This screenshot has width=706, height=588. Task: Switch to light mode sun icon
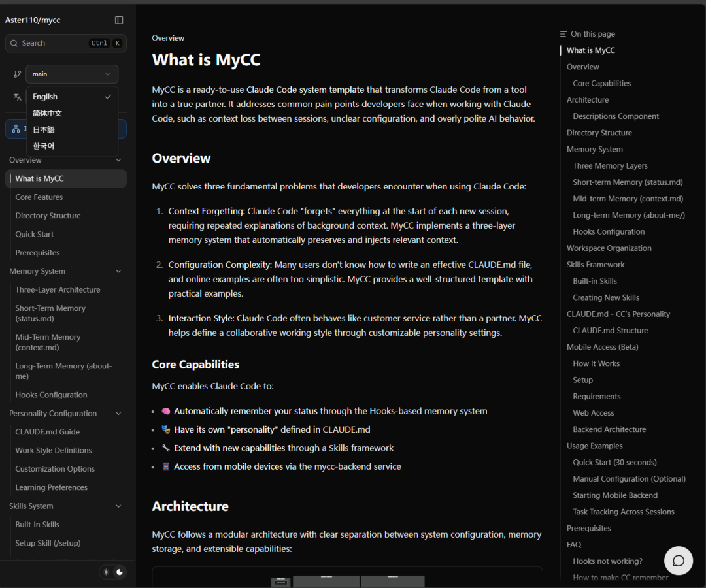click(106, 572)
